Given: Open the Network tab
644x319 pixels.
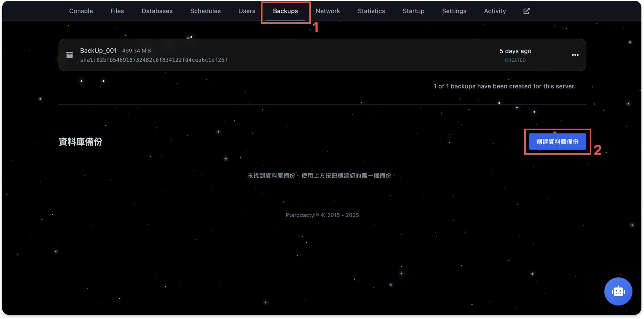Looking at the screenshot, I should [328, 11].
